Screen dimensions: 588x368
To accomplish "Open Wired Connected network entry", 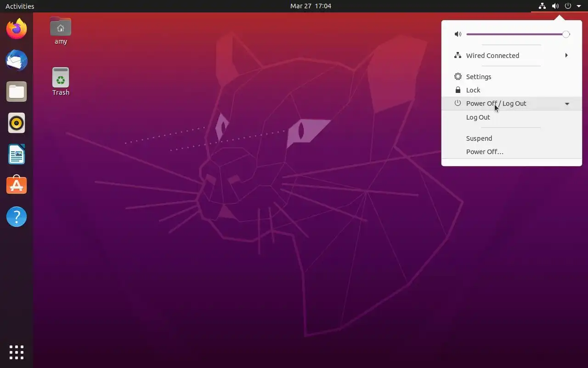I will (512, 56).
